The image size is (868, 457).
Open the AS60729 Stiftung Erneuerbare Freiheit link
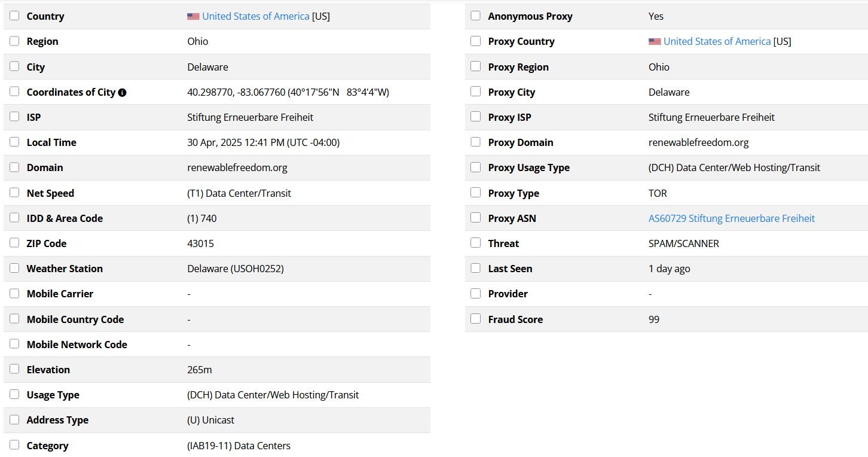pyautogui.click(x=732, y=218)
